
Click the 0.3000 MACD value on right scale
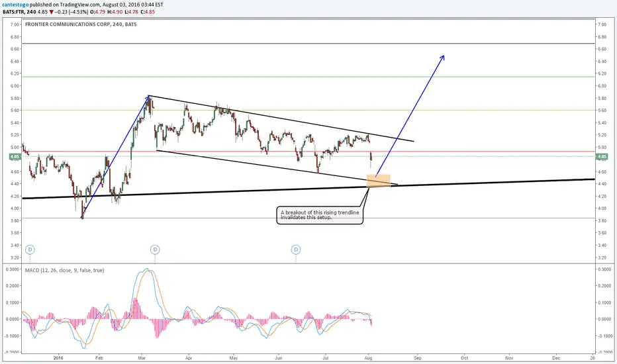coord(604,269)
